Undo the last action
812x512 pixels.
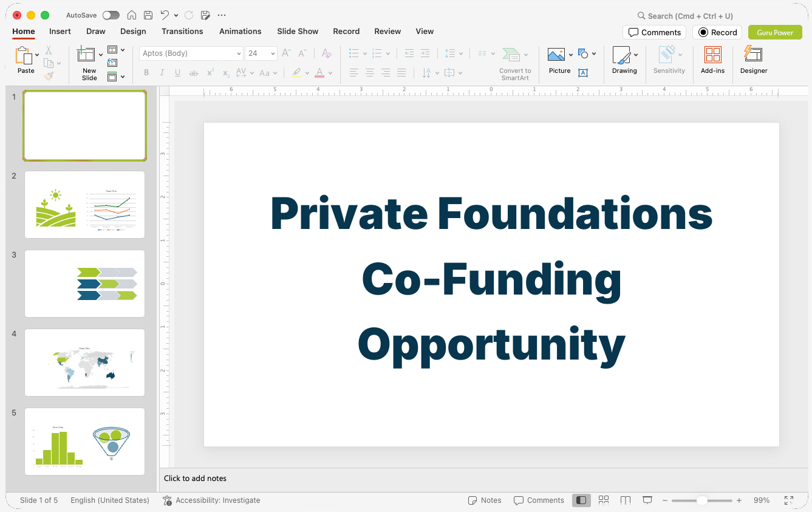pos(165,15)
